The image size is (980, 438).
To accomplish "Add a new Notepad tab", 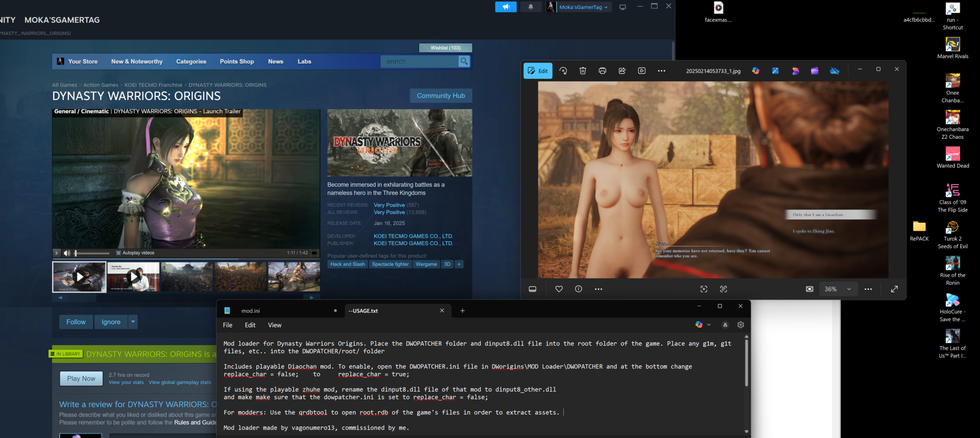I will pos(462,311).
